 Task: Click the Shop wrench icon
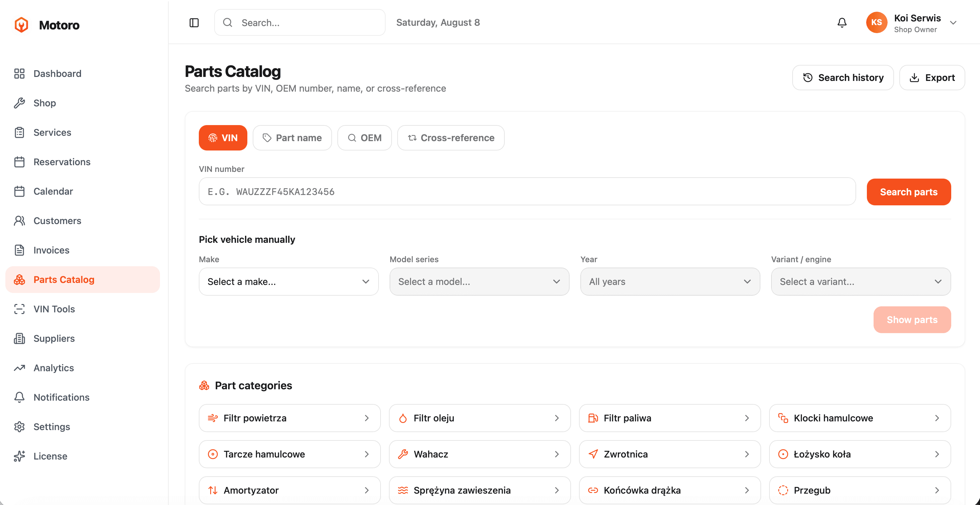pyautogui.click(x=19, y=103)
